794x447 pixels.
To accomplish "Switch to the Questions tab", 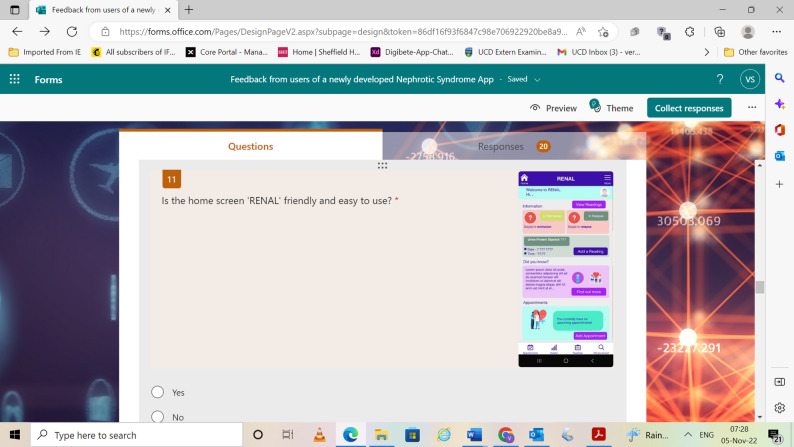I will (x=251, y=146).
